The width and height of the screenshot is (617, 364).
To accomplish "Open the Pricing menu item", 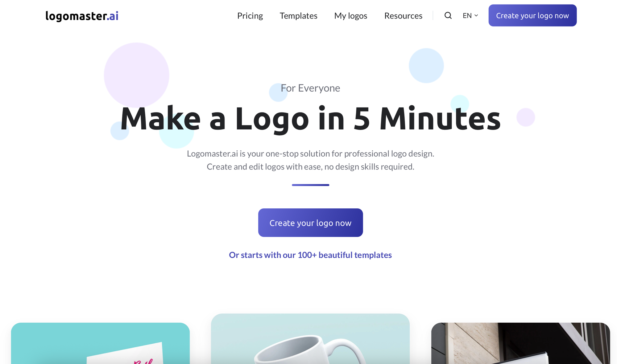I will [x=250, y=16].
